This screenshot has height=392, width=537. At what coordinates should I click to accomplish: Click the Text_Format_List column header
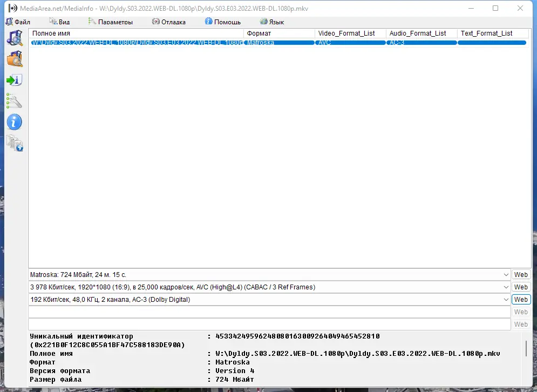point(493,33)
